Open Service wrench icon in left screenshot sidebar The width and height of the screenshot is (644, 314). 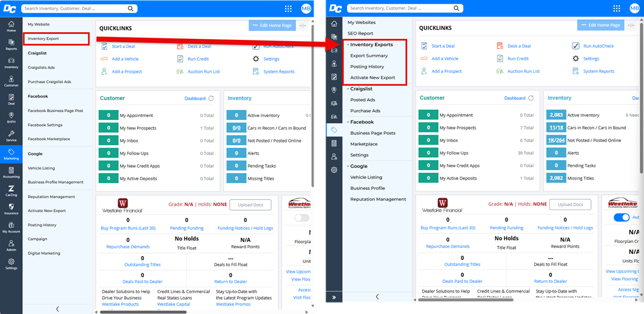11,137
